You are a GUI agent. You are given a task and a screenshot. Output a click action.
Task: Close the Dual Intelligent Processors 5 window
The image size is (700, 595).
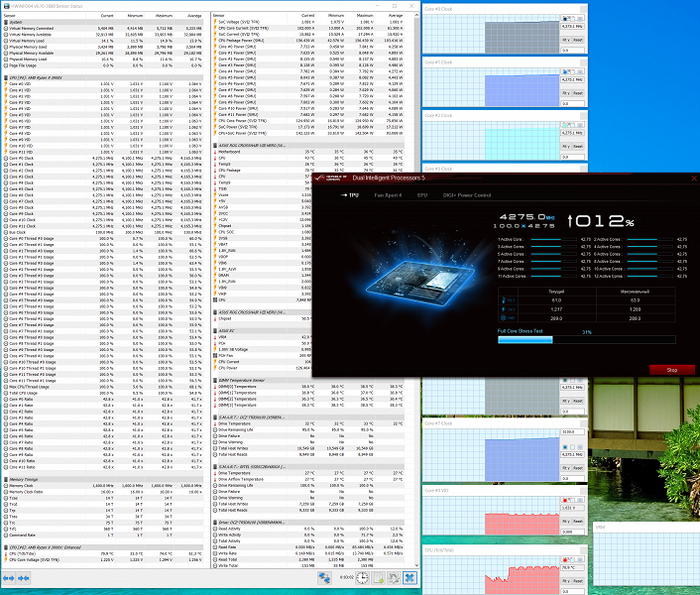point(694,178)
